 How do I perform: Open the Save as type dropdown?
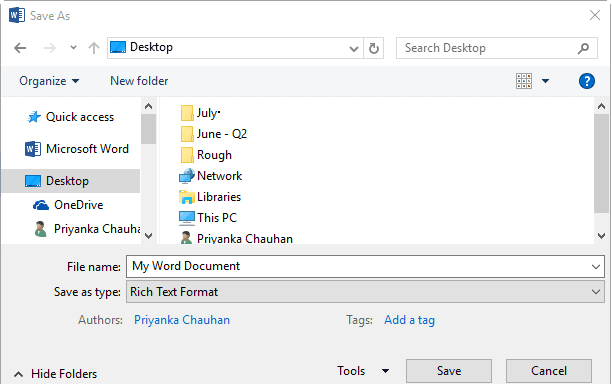365,292
